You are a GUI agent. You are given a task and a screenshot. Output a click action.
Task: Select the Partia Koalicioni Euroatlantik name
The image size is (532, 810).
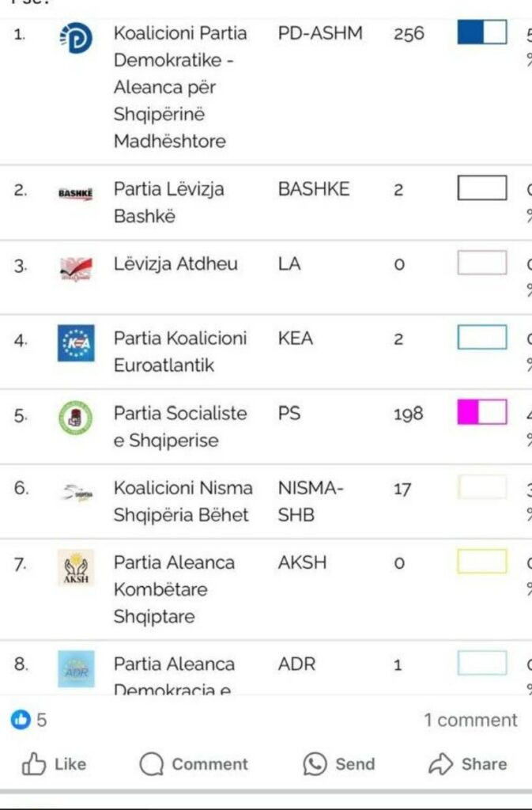tap(180, 352)
